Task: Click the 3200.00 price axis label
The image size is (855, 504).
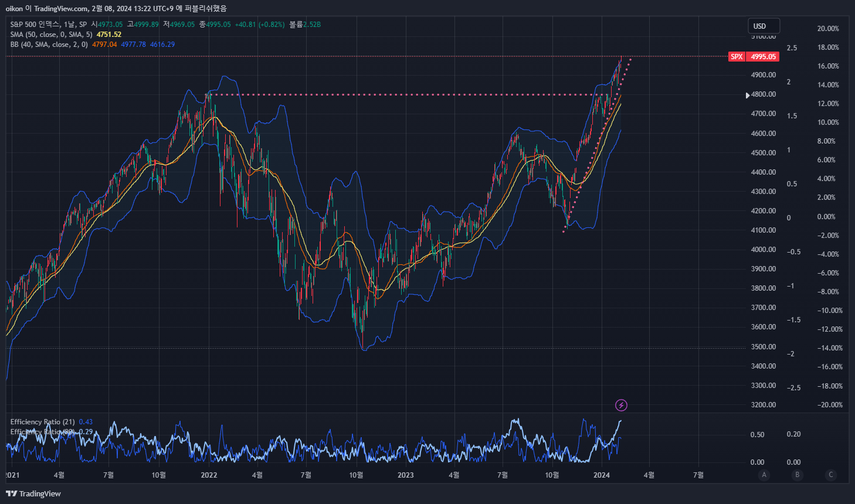Action: point(764,405)
